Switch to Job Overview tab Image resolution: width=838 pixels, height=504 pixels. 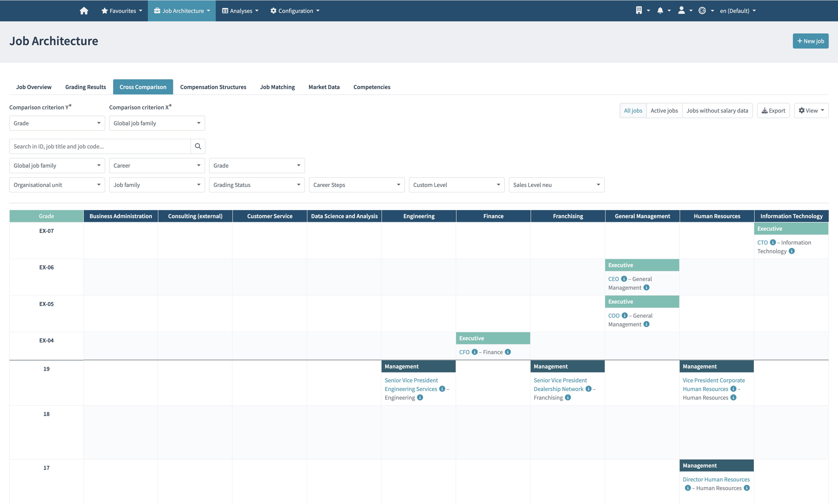pos(34,87)
